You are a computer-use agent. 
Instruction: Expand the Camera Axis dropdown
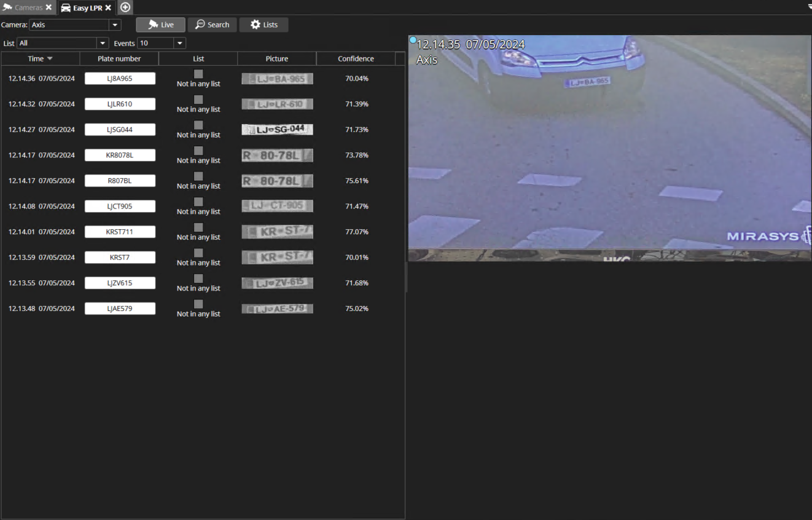(x=114, y=25)
